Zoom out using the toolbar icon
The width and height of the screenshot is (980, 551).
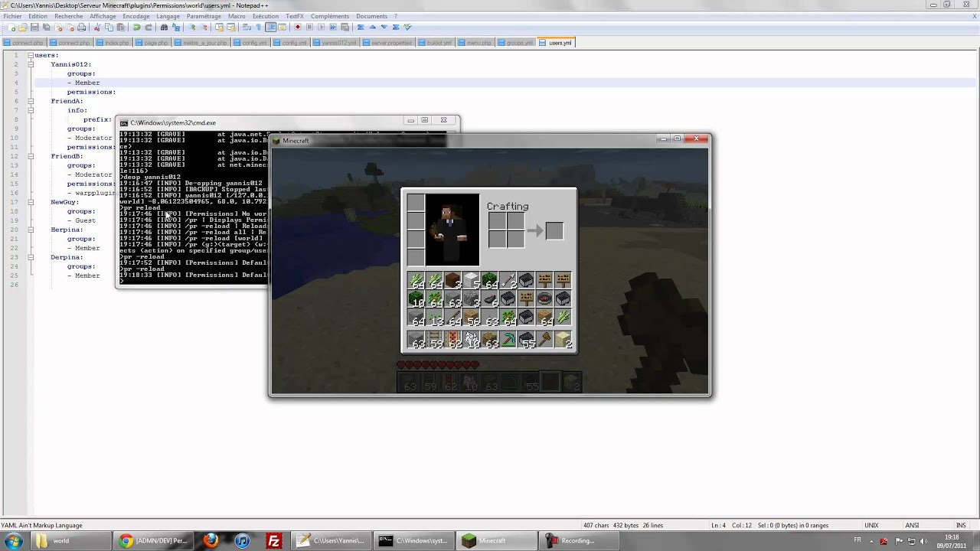coord(204,28)
